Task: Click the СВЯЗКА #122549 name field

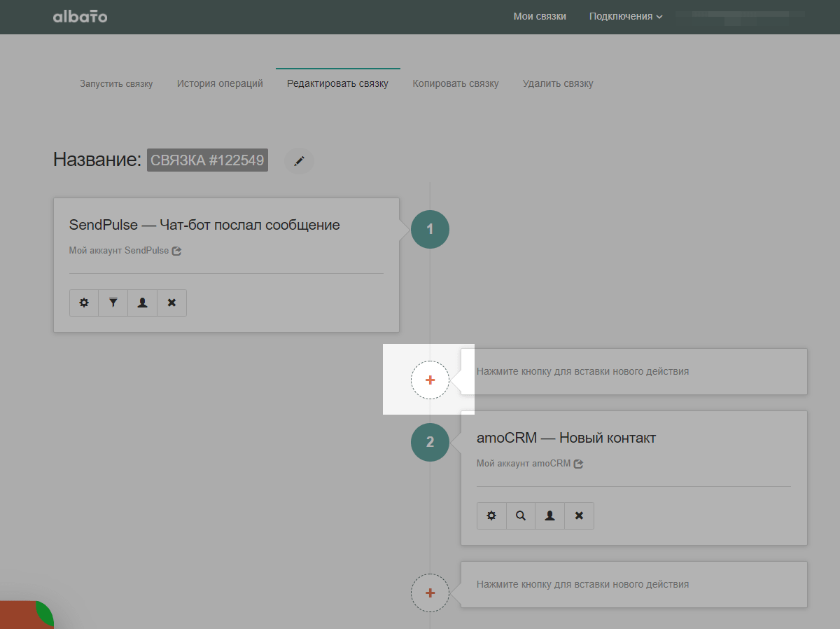Action: (207, 160)
